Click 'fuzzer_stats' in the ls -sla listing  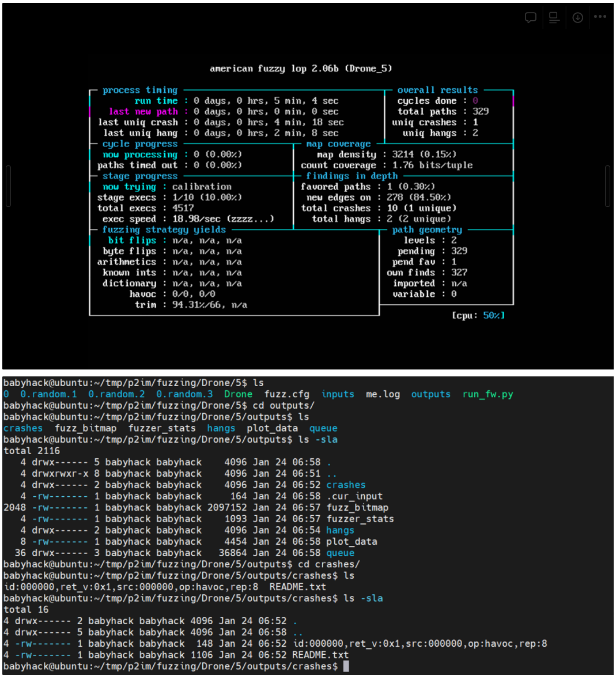point(360,519)
